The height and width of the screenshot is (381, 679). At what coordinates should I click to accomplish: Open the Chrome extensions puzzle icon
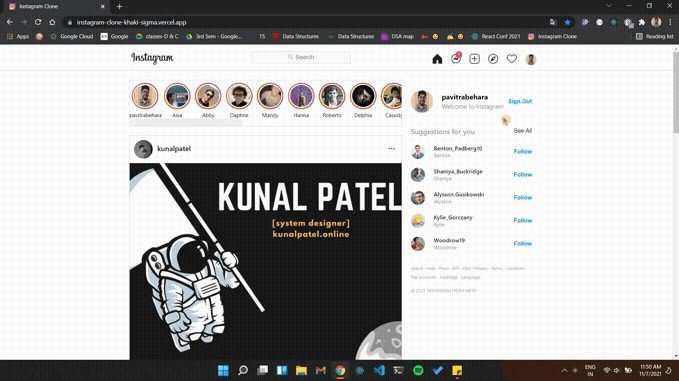pyautogui.click(x=642, y=22)
